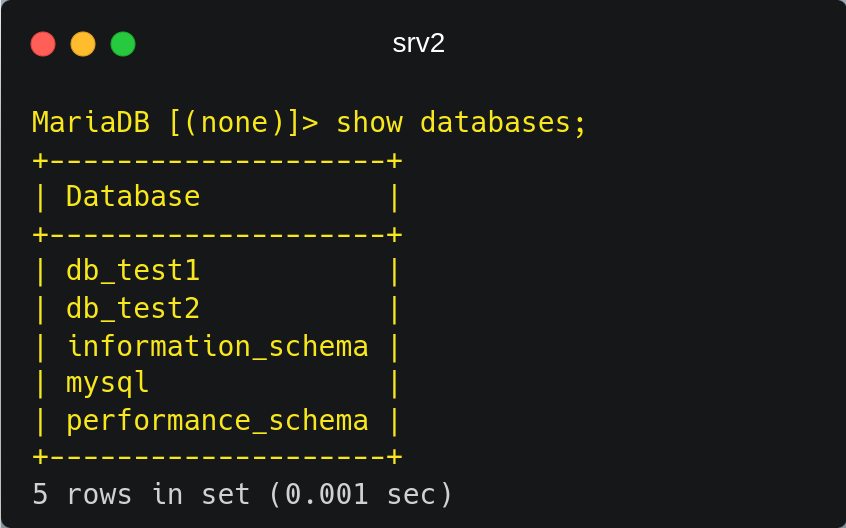Viewport: 846px width, 528px height.
Task: Click the MariaDB [(none)]> prompt text
Action: point(175,123)
